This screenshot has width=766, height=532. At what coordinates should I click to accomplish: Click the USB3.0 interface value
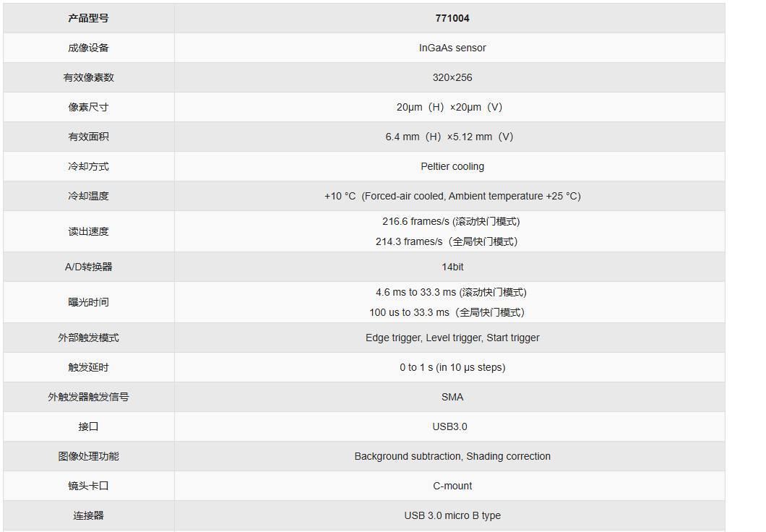coord(449,426)
